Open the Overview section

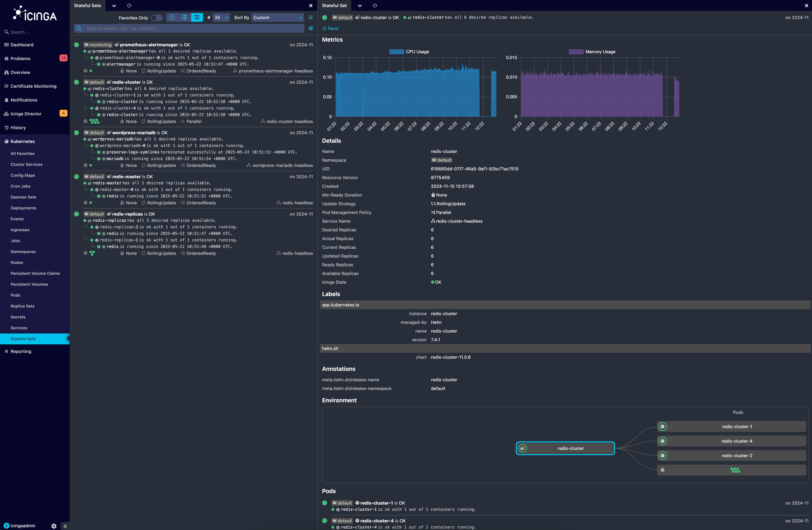(x=20, y=72)
